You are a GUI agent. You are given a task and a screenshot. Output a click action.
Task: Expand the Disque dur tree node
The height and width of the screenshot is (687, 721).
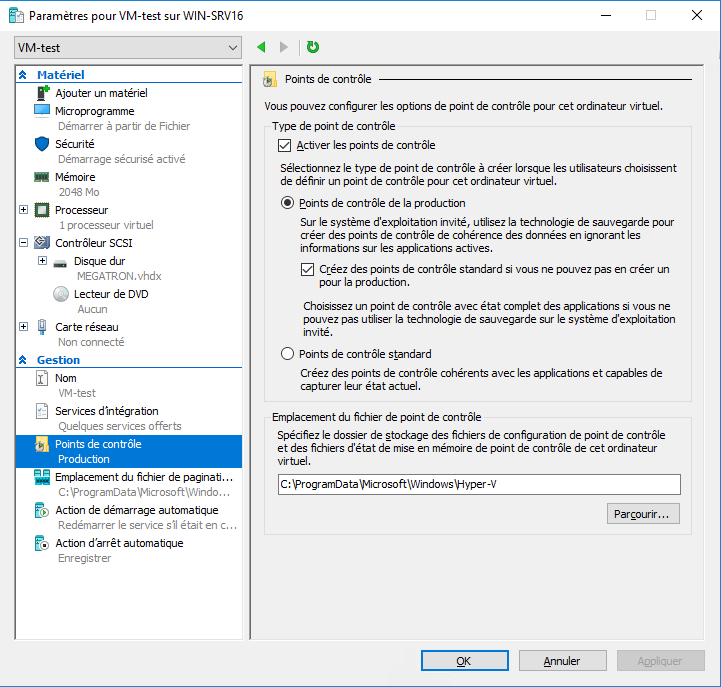tap(42, 261)
